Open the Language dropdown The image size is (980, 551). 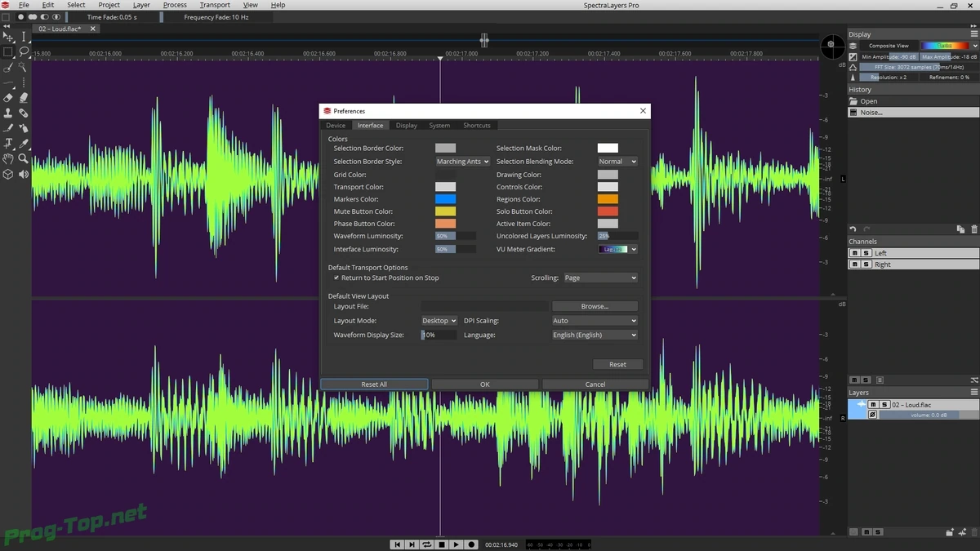pos(595,335)
